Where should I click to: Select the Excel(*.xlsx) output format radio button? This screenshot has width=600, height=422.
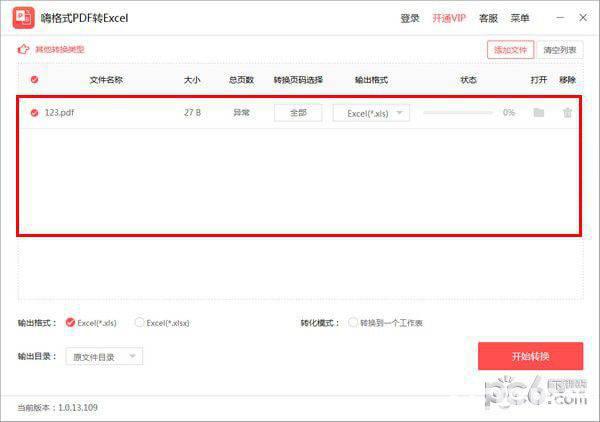139,322
